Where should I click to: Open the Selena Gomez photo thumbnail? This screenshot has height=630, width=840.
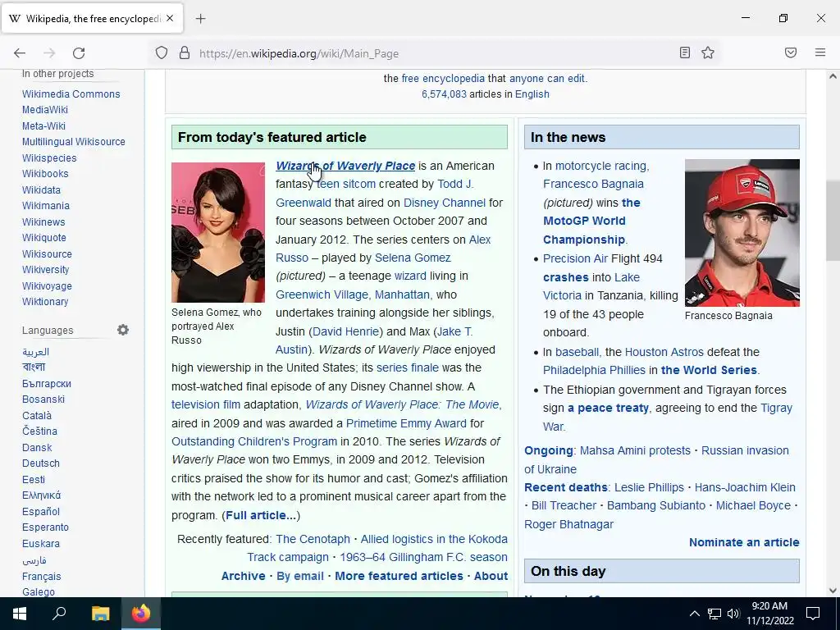(x=218, y=232)
